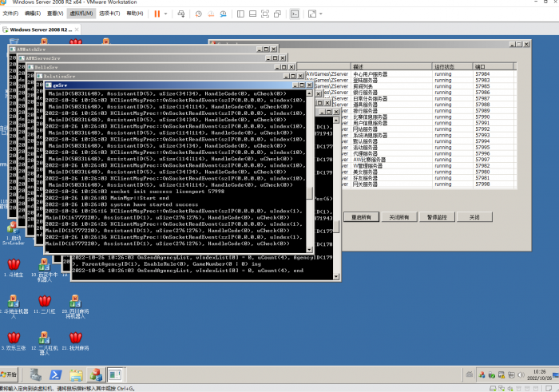The height and width of the screenshot is (392, 559).
Task: Toggle the thumbnail bar view
Action: coord(253,14)
